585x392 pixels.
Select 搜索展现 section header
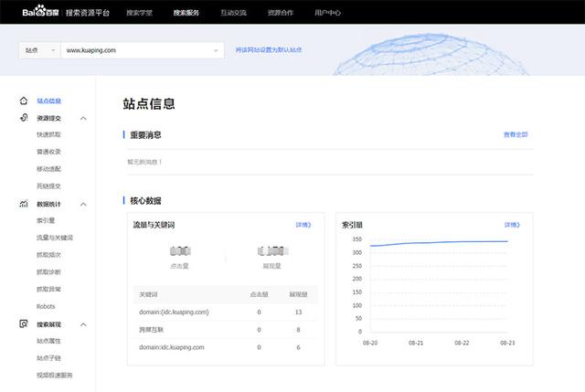(x=48, y=324)
